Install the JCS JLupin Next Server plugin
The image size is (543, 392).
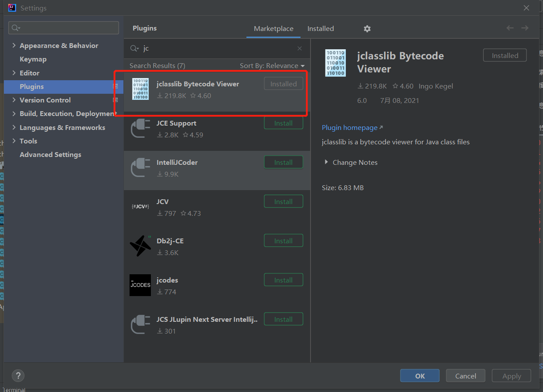[283, 320]
